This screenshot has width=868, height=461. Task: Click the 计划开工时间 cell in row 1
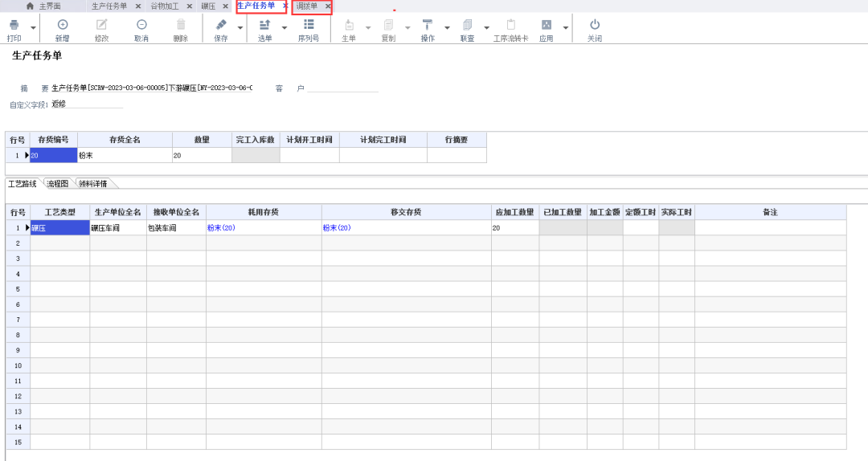coord(309,156)
